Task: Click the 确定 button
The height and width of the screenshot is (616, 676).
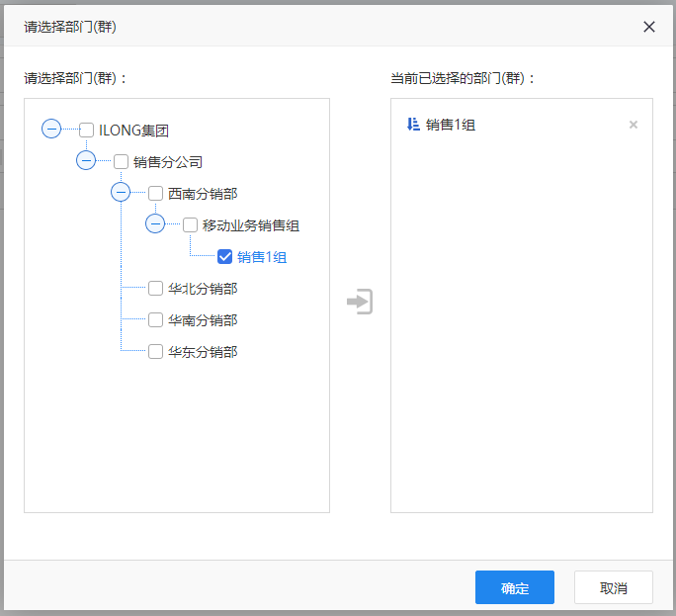Action: click(x=515, y=587)
